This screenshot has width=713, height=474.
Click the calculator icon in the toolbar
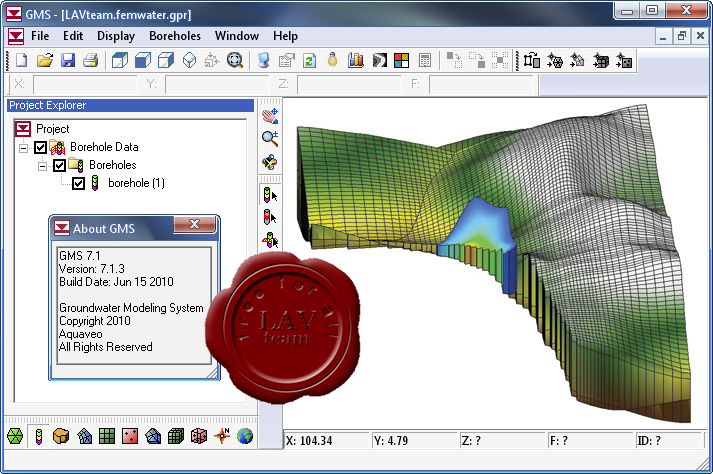point(425,60)
